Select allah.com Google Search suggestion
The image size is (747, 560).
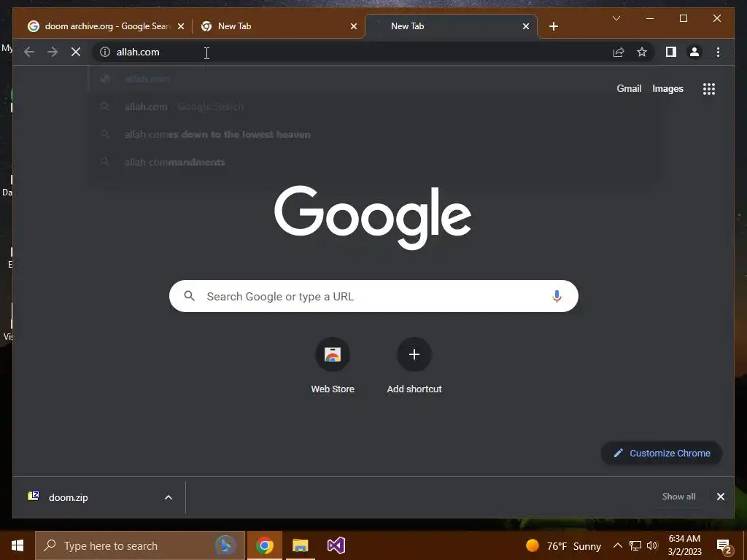pyautogui.click(x=374, y=106)
